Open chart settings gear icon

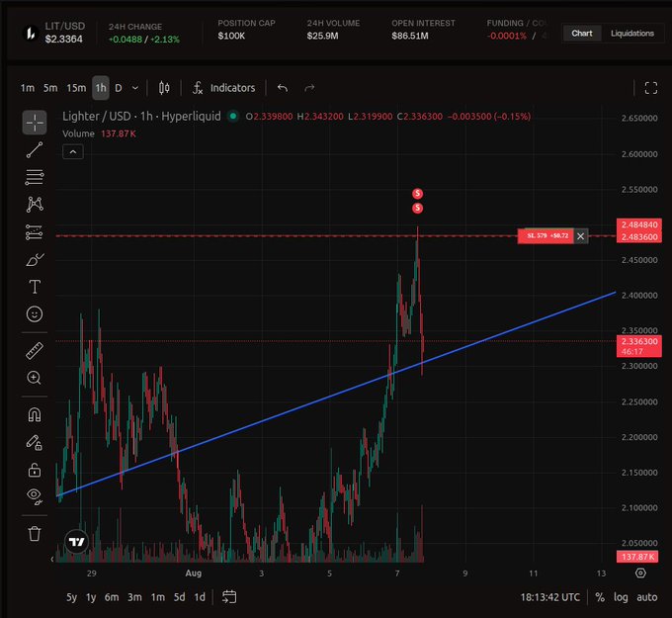coord(640,573)
